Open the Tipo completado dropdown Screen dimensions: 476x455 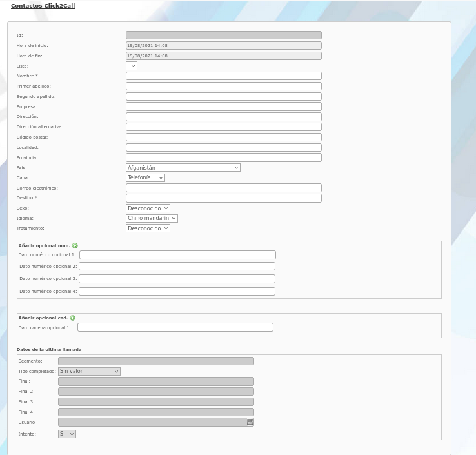point(89,371)
